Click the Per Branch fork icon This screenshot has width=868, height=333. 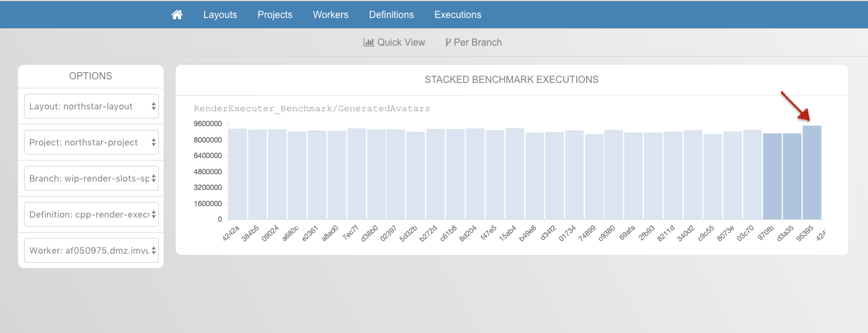(x=448, y=42)
